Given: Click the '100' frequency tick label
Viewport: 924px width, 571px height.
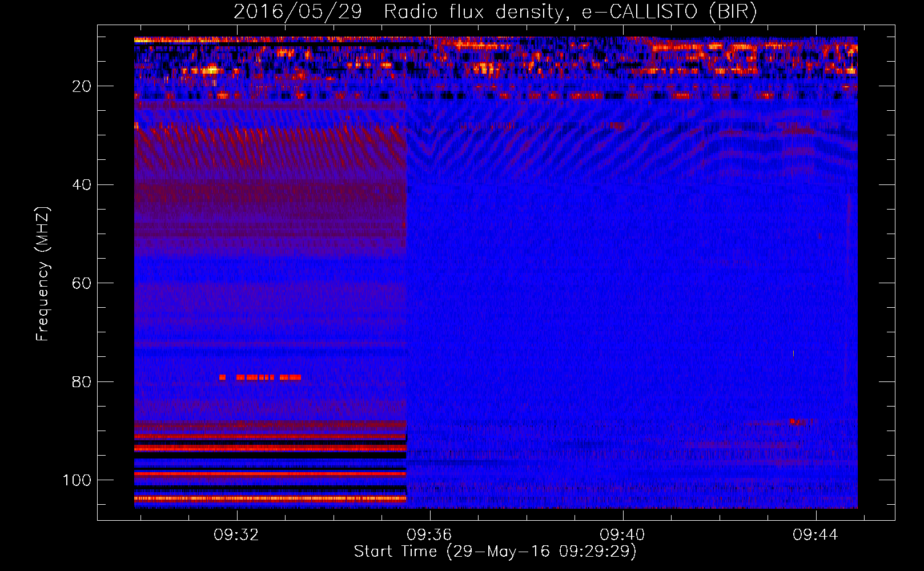Looking at the screenshot, I should click(77, 480).
